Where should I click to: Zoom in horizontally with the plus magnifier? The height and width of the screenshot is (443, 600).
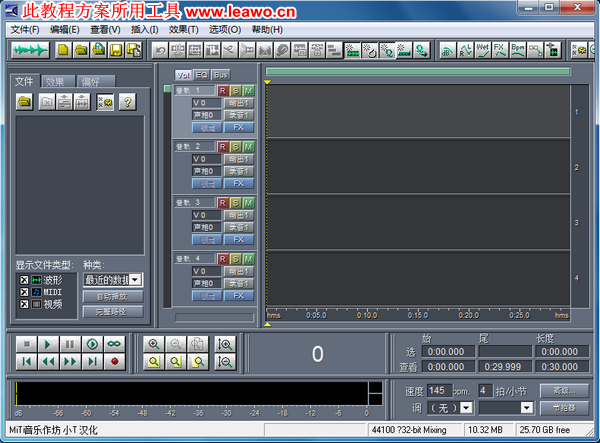154,344
